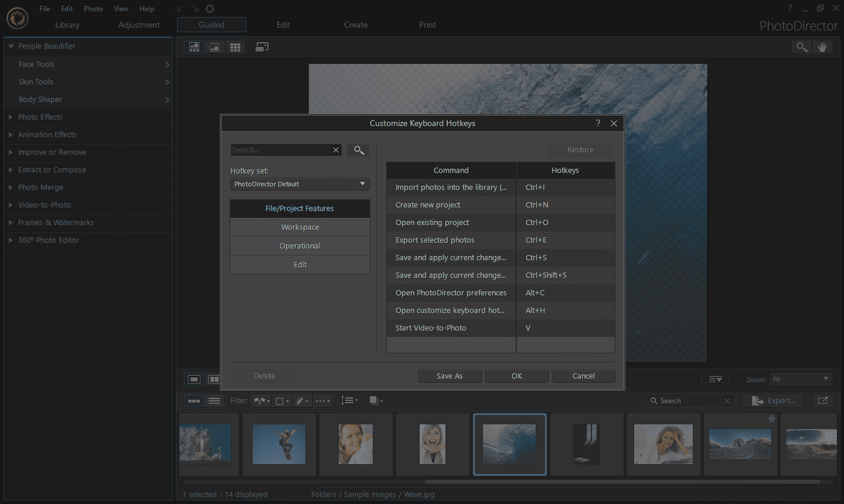Expand the Face Tools submenu
The height and width of the screenshot is (504, 844).
(167, 64)
